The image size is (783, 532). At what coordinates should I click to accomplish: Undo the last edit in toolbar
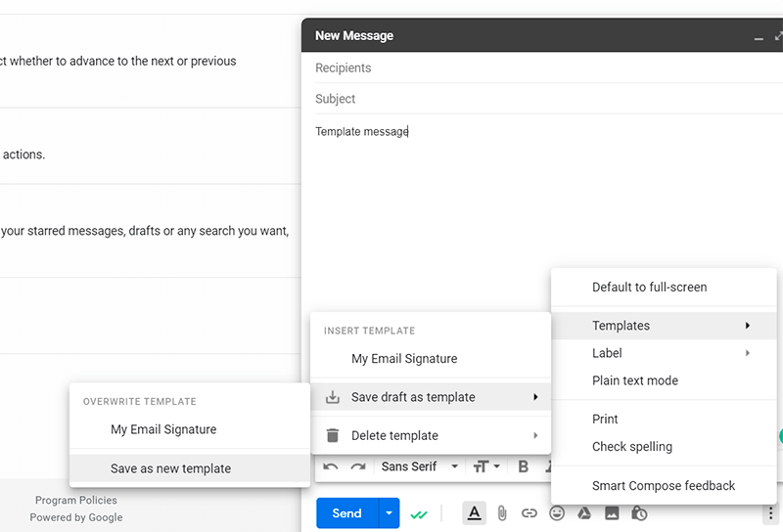pos(331,467)
